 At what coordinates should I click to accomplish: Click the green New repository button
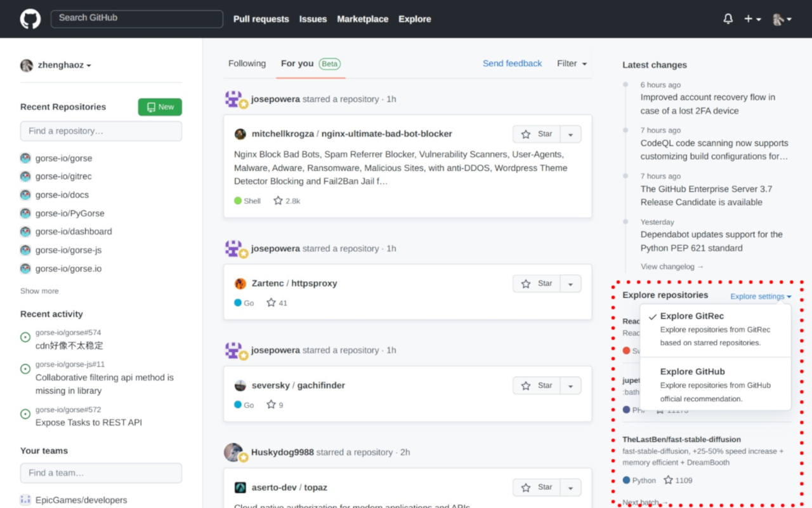point(160,107)
